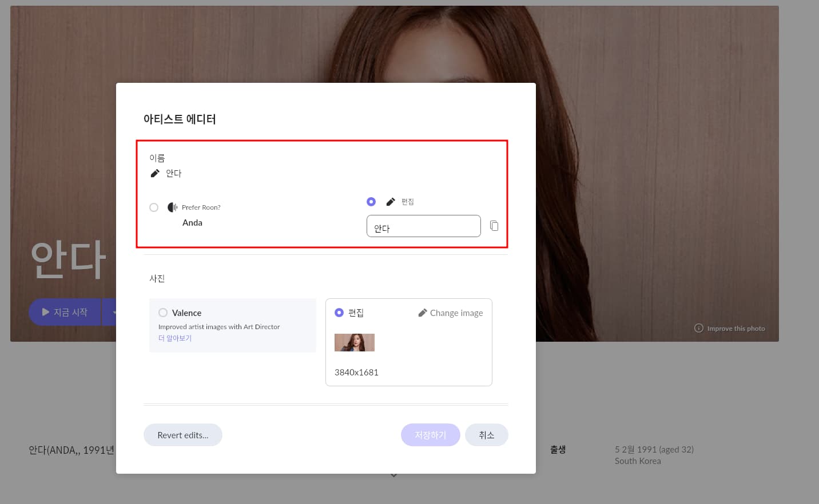Screen dimensions: 819x504
Task: Select the 편집 radio button for the name
Action: [371, 202]
